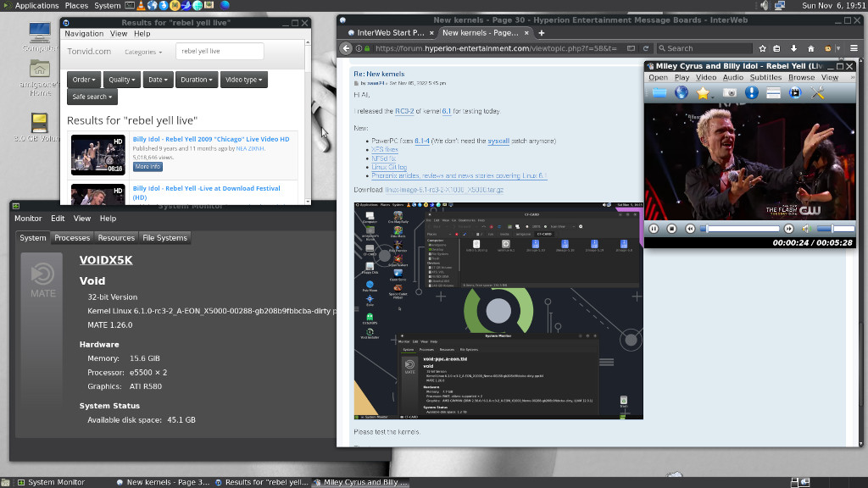Pause the Rebel Yell video
This screenshot has width=868, height=488.
pos(654,229)
